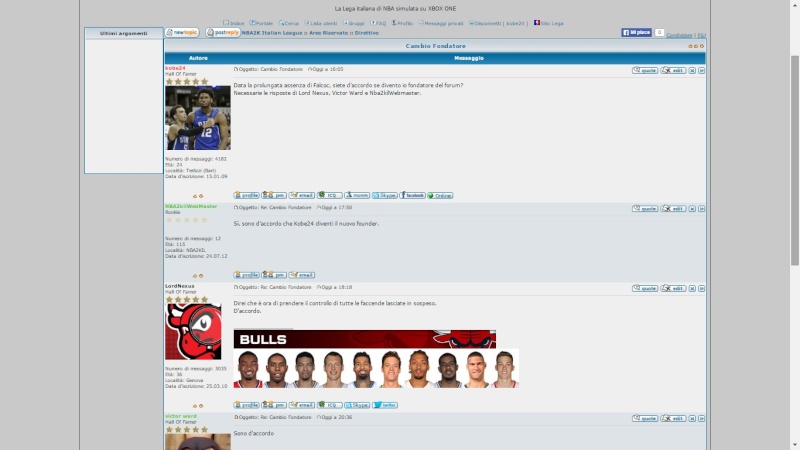Delete NBA2kilWebMaster's post with X icon
Viewport: 800px width, 450px height.
(692, 209)
